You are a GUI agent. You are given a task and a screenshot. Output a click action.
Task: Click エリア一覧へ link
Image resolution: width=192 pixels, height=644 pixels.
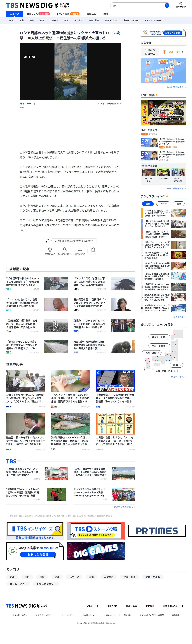click(x=178, y=377)
